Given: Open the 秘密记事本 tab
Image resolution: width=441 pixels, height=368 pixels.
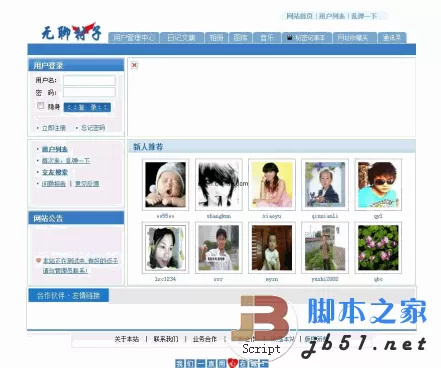Looking at the screenshot, I should coord(307,38).
